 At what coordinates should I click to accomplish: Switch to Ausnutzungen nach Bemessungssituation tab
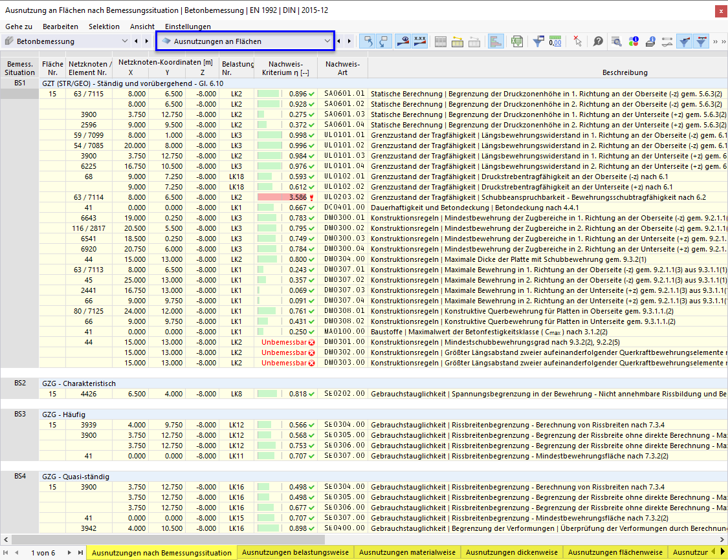162,553
